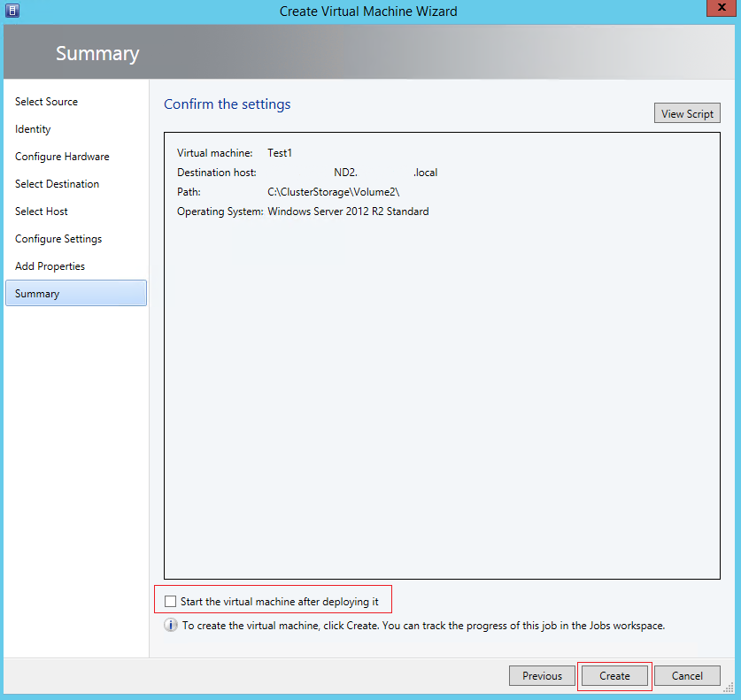This screenshot has height=700, width=741.
Task: Open the Configure Hardware step
Action: [x=62, y=157]
